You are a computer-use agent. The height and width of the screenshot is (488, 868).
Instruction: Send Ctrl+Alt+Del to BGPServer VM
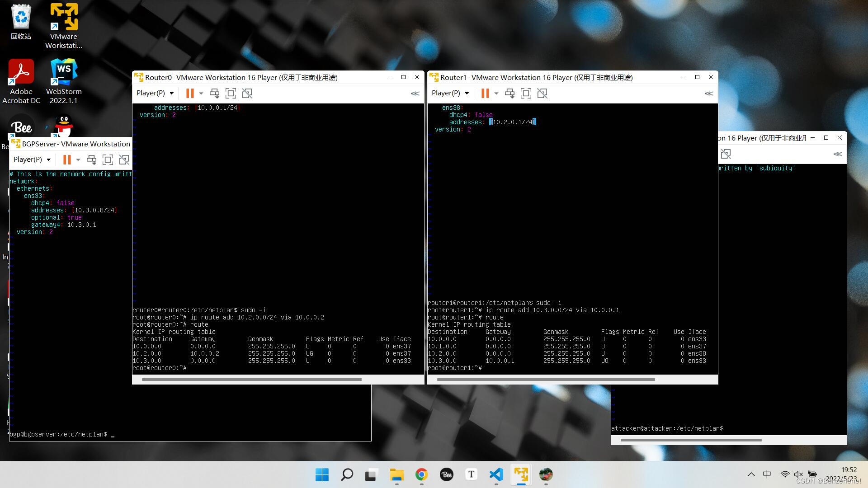click(x=91, y=160)
